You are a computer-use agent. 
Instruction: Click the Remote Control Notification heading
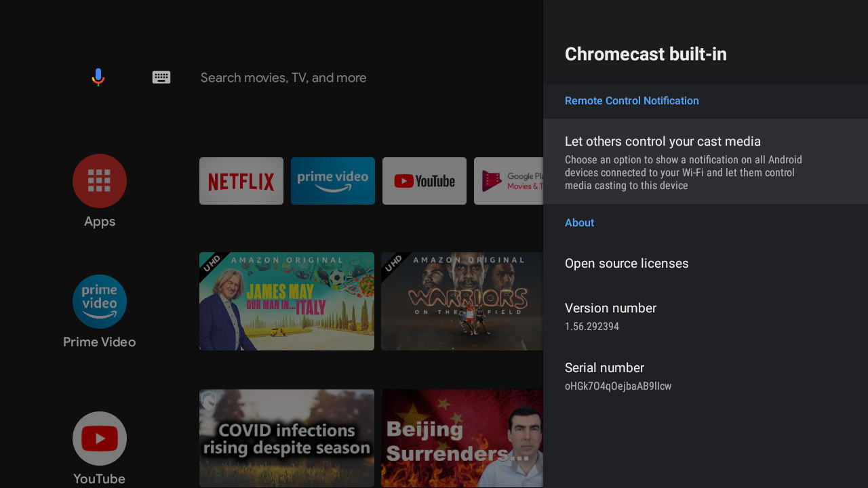pyautogui.click(x=632, y=100)
